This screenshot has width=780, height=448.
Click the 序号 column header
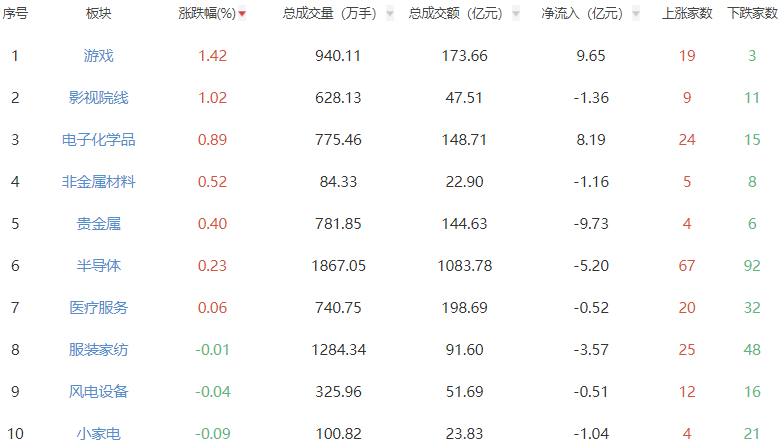[15, 14]
